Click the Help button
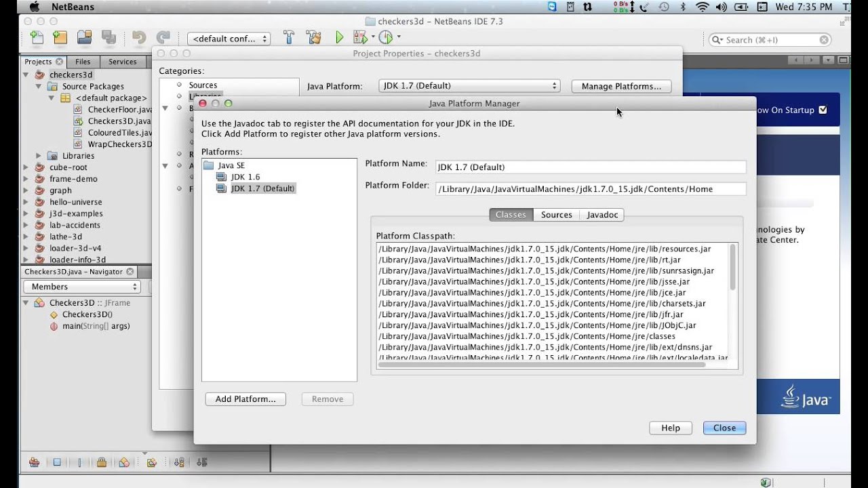868x488 pixels. coord(671,428)
